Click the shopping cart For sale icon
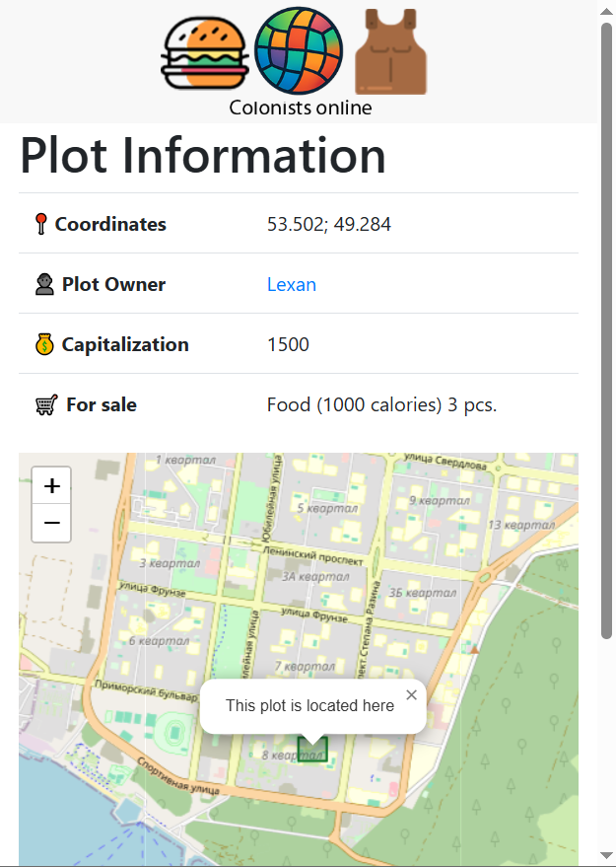This screenshot has height=867, width=616. (x=46, y=404)
